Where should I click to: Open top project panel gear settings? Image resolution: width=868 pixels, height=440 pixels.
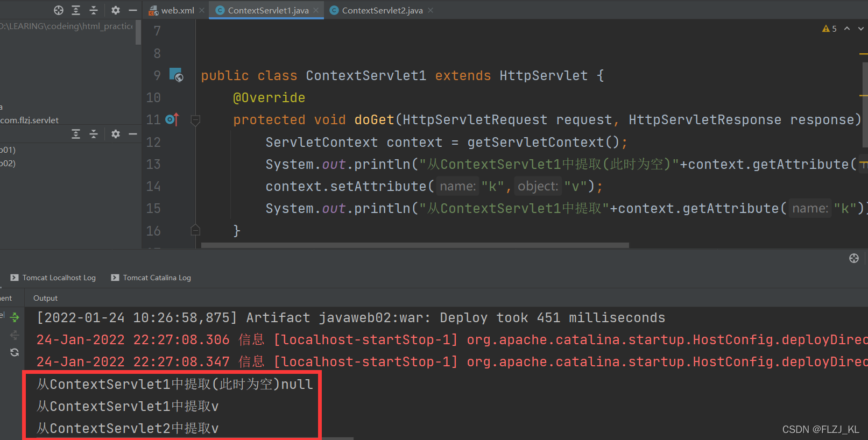click(116, 10)
